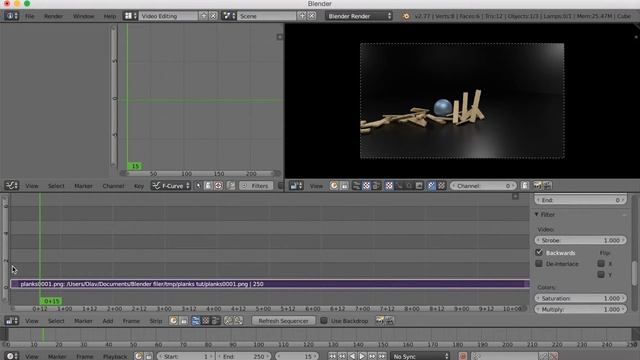Toggle only-selected filter in Graph Editor header

coord(198,186)
